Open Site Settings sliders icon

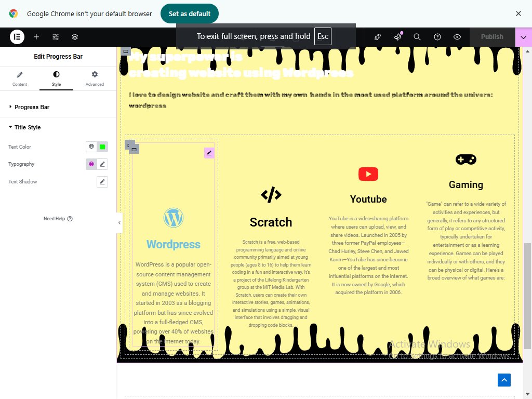[x=56, y=37]
